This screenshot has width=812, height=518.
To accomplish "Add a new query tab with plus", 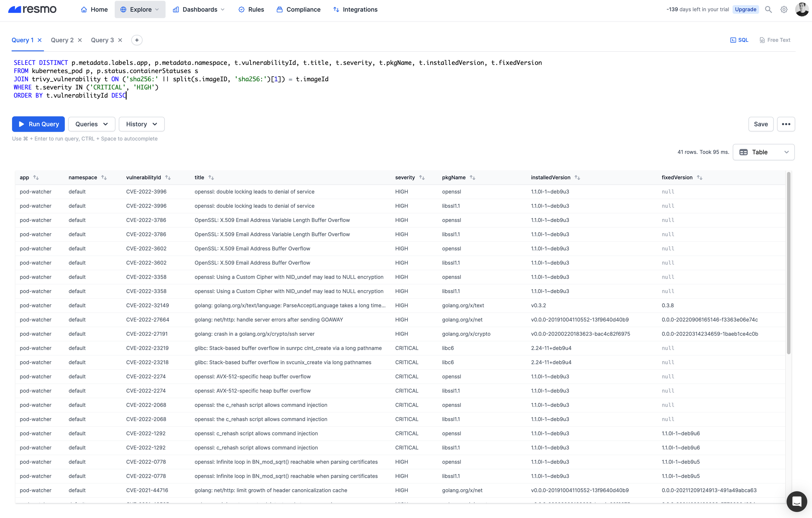I will [x=137, y=40].
